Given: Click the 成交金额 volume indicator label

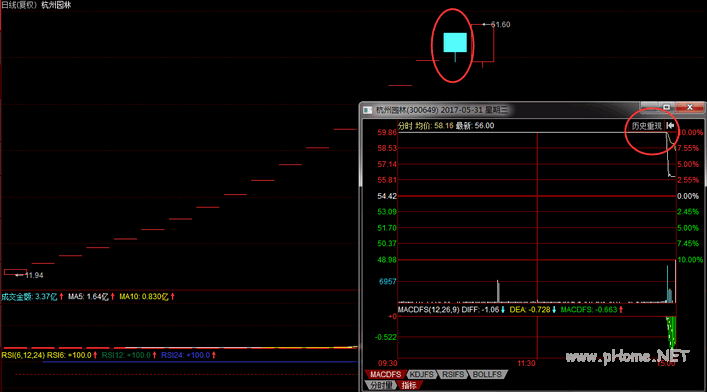Looking at the screenshot, I should (x=16, y=296).
